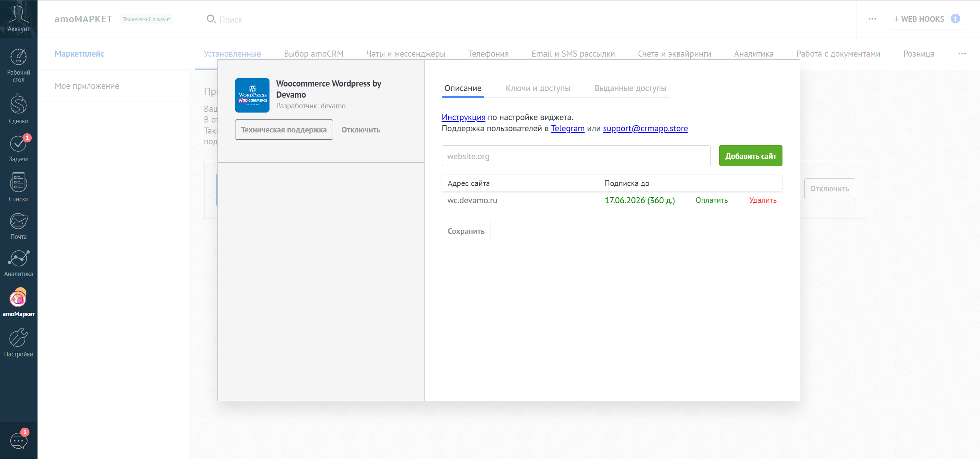Open the Account avatar in sidebar
Viewport: 980px width, 459px height.
point(18,18)
